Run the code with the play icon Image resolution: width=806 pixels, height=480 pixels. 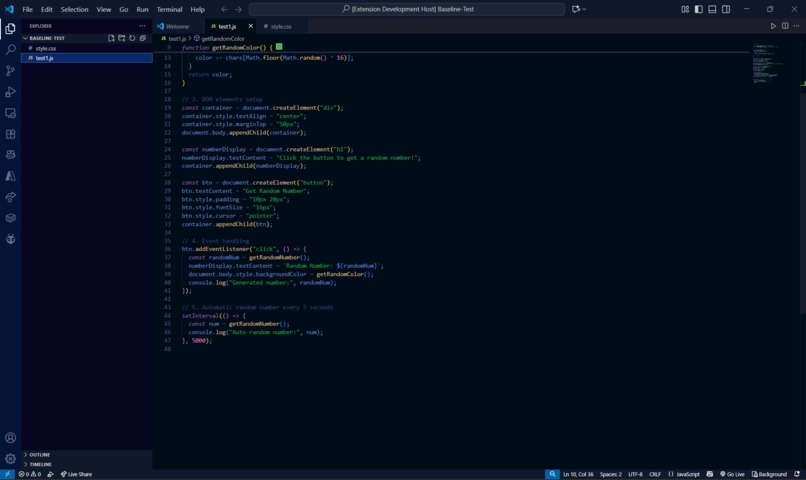(773, 26)
